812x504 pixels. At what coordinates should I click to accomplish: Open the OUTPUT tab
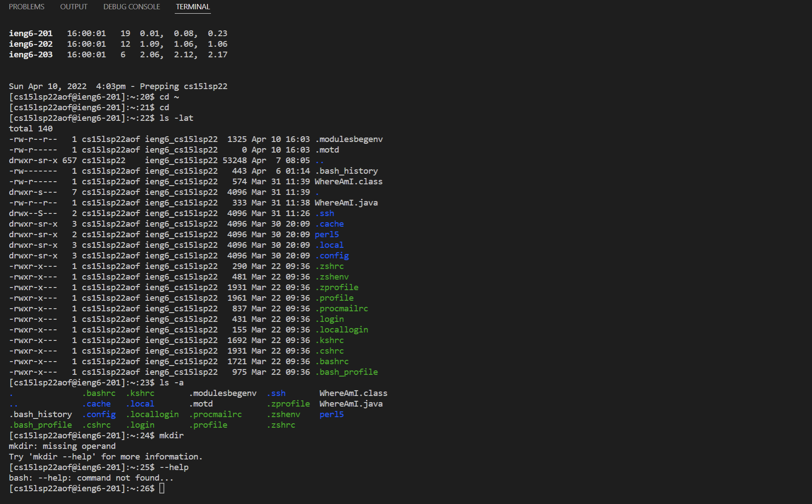[74, 7]
